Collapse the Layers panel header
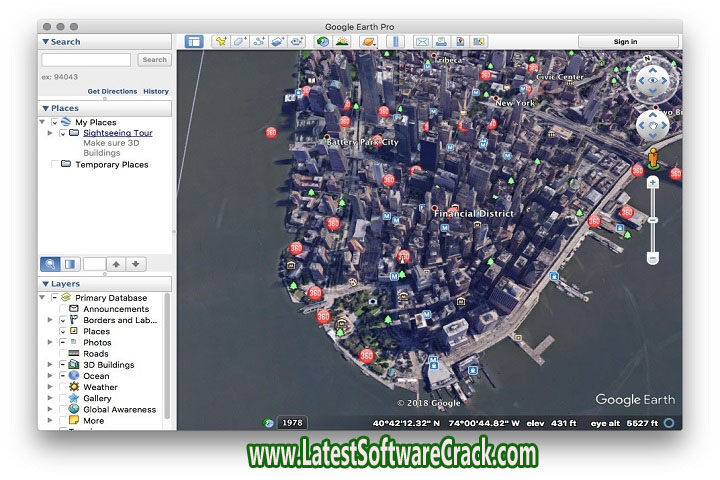 coord(45,284)
